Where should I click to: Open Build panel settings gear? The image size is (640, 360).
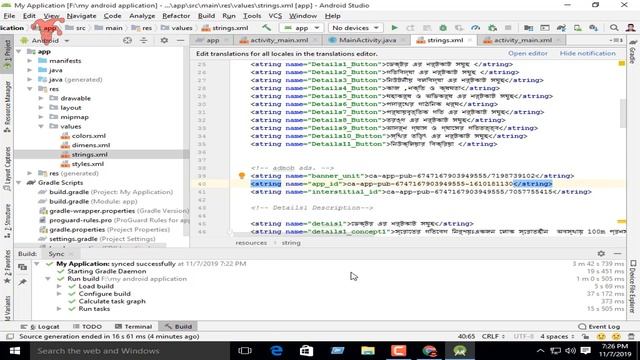click(601, 253)
